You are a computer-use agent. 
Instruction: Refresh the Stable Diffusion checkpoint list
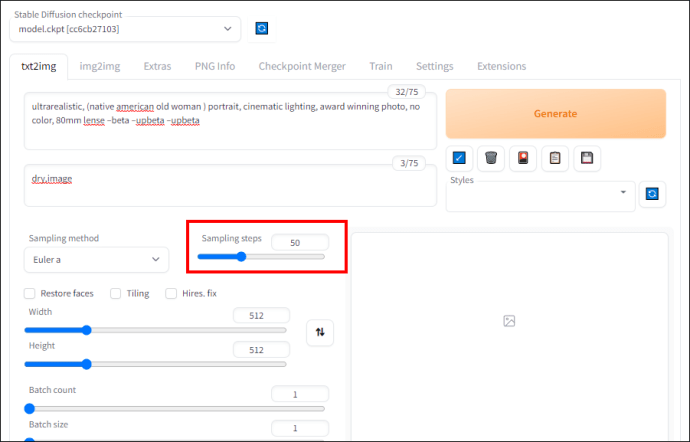pyautogui.click(x=261, y=29)
